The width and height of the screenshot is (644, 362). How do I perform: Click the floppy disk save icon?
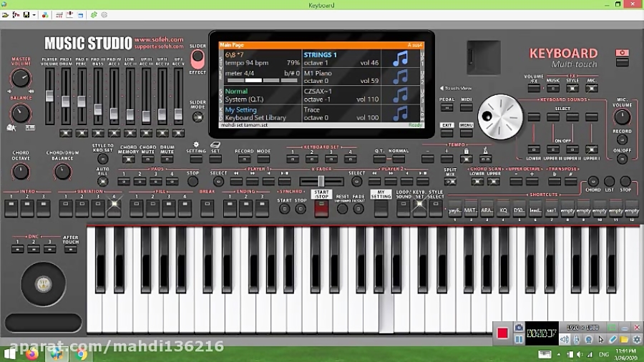(x=26, y=15)
